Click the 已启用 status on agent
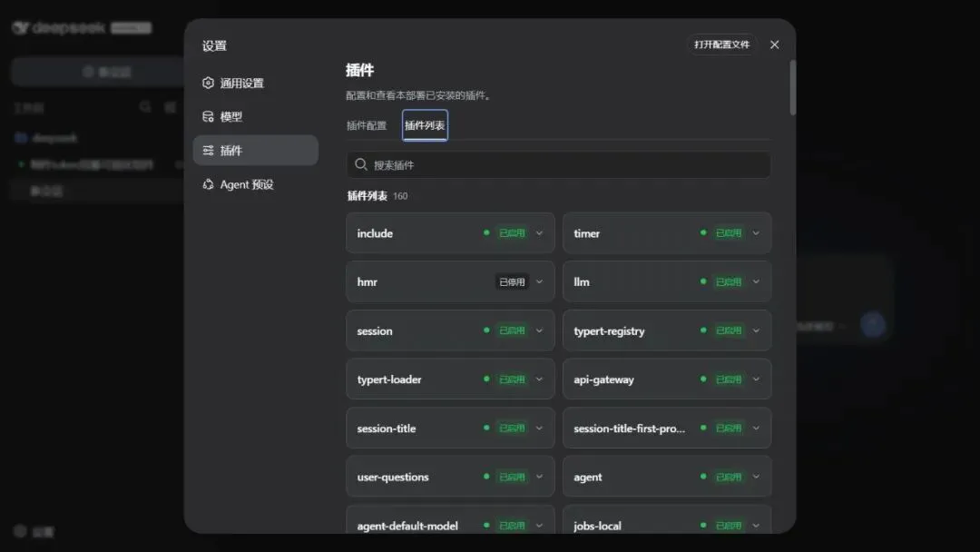The image size is (980, 552). point(729,477)
